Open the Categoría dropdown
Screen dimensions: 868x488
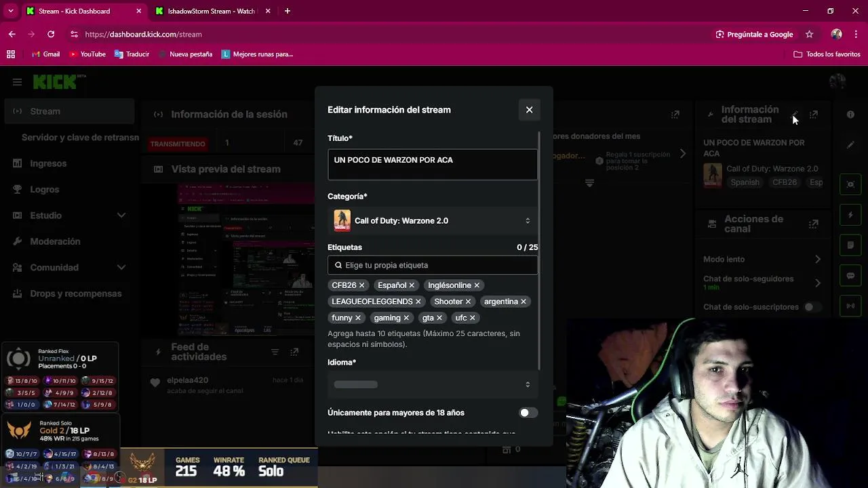[x=433, y=221]
